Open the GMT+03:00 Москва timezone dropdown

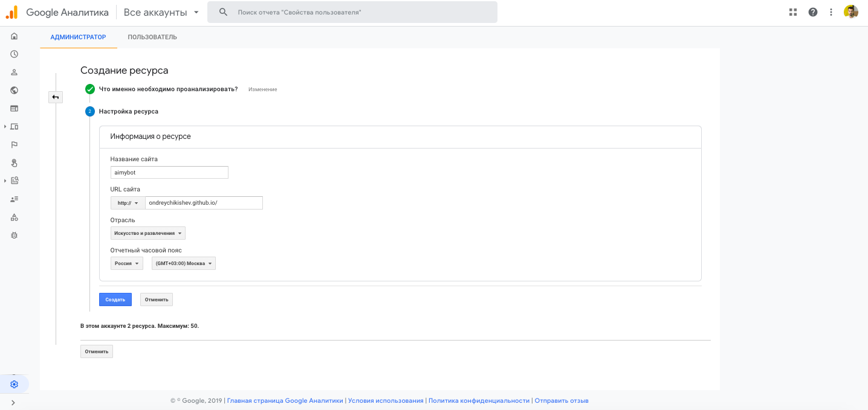pos(184,263)
